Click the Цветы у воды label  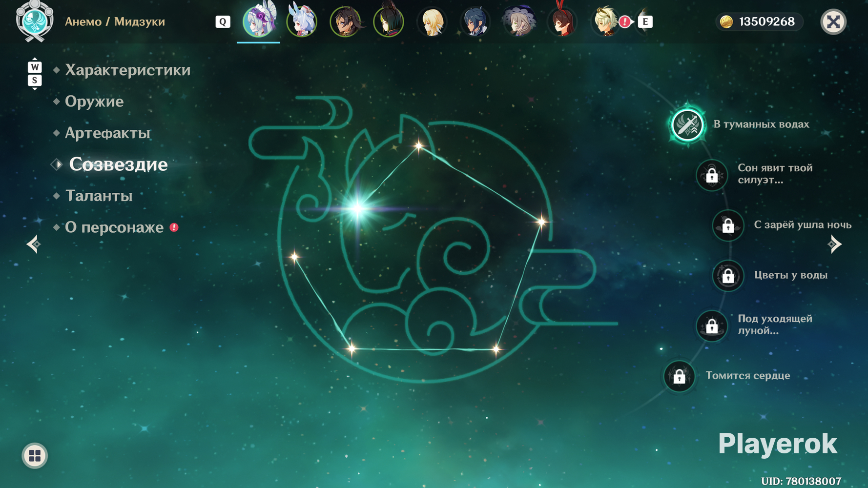[x=790, y=275]
